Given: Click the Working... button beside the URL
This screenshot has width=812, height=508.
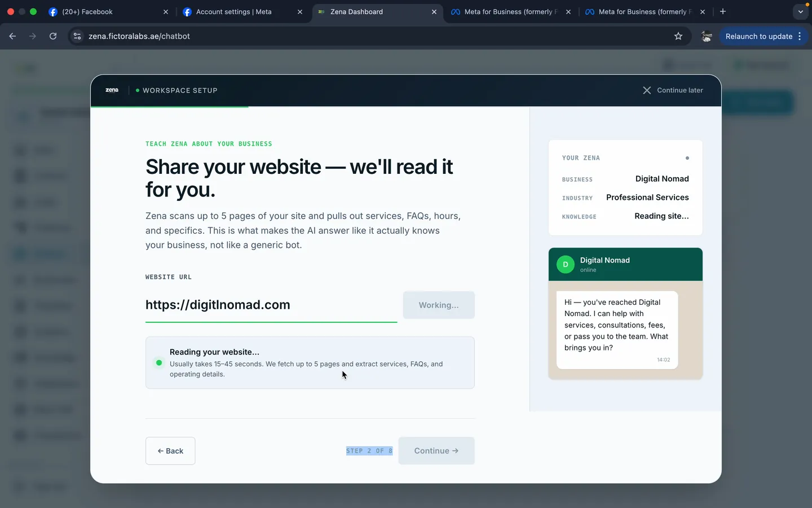Looking at the screenshot, I should click(x=439, y=305).
